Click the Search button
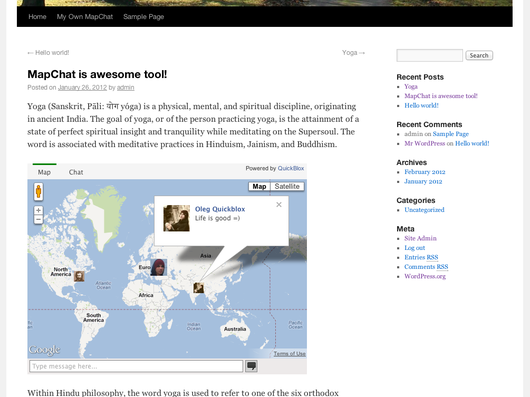The height and width of the screenshot is (397, 530). (479, 55)
